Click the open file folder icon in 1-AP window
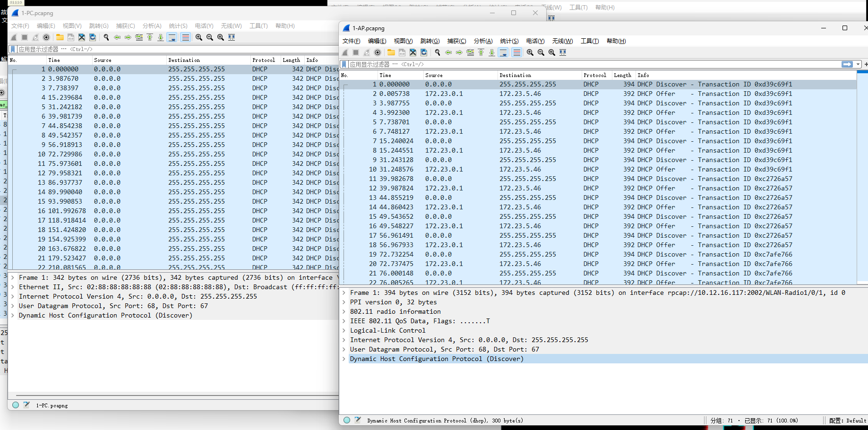The image size is (868, 430). pyautogui.click(x=391, y=52)
